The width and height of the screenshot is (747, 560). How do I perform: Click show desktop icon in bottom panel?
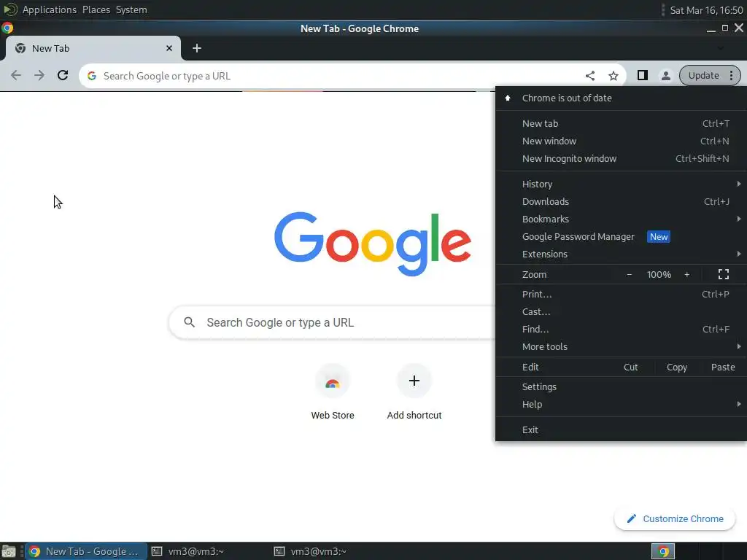click(9, 551)
